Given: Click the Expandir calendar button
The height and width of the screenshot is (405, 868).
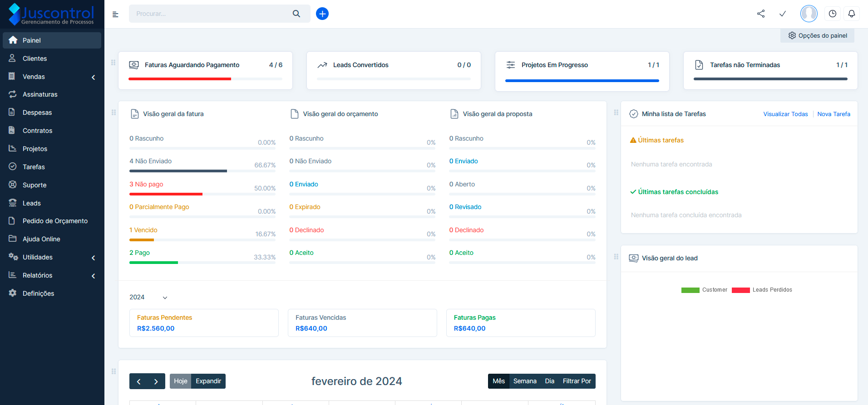Looking at the screenshot, I should point(208,381).
